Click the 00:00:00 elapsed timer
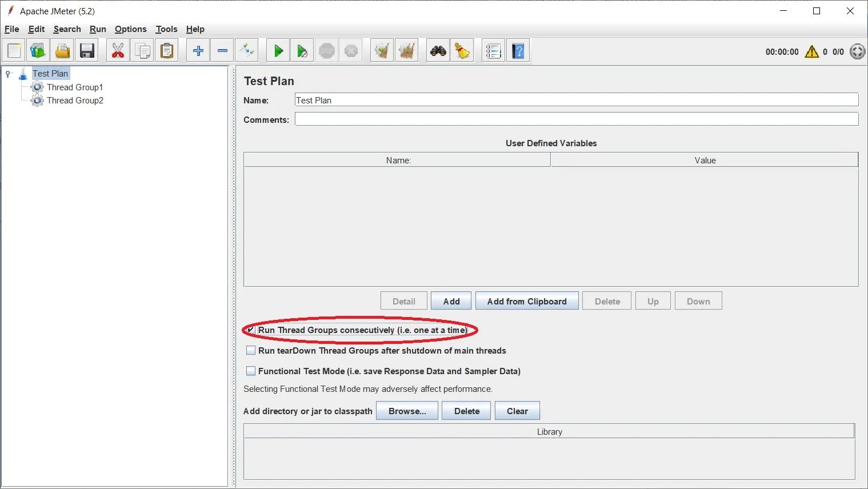 782,52
